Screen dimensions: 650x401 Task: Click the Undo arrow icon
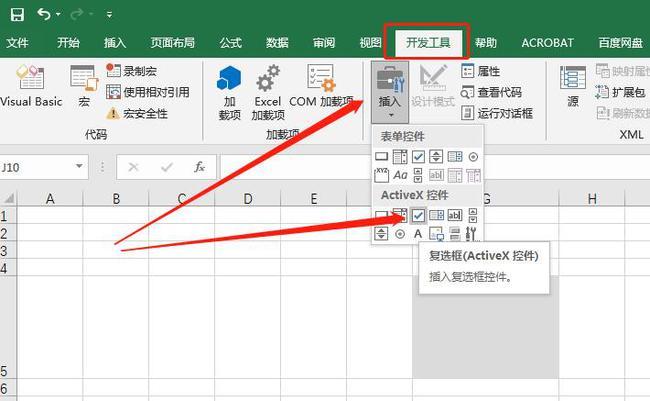point(44,14)
